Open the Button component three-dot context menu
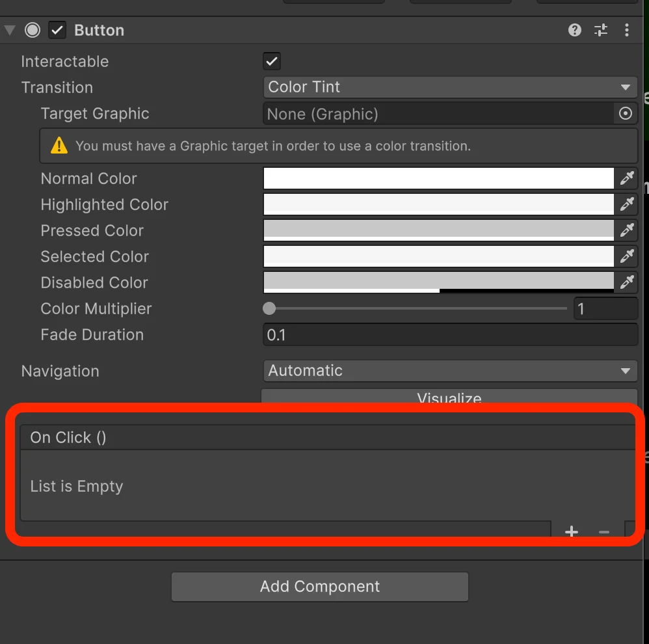 point(626,30)
